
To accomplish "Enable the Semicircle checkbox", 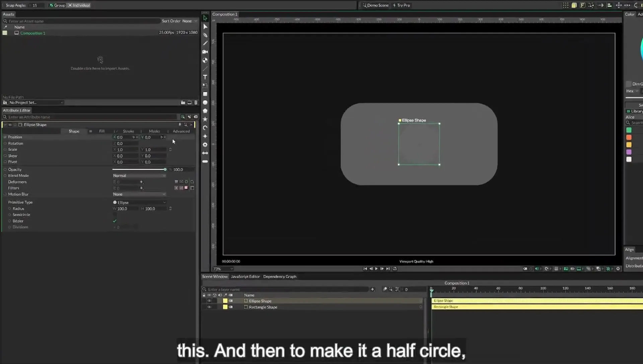I will (x=115, y=215).
